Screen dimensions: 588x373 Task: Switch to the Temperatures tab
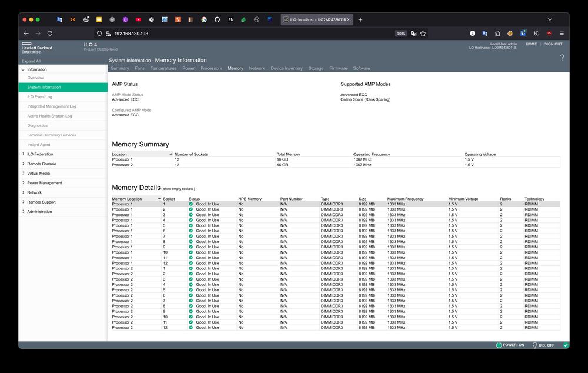163,68
